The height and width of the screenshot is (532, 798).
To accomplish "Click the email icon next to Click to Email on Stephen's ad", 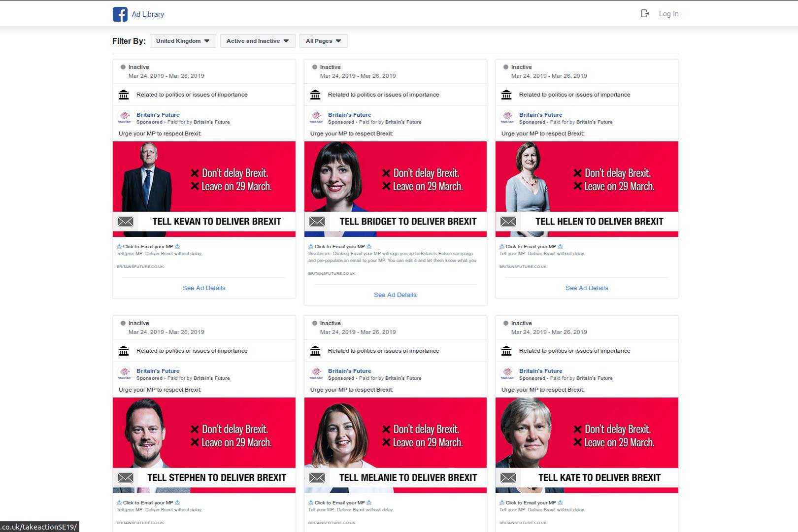I will tap(118, 502).
